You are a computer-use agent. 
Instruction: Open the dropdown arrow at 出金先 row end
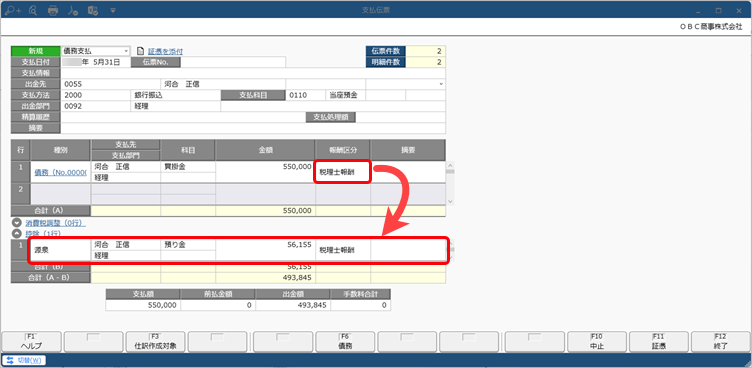[441, 84]
